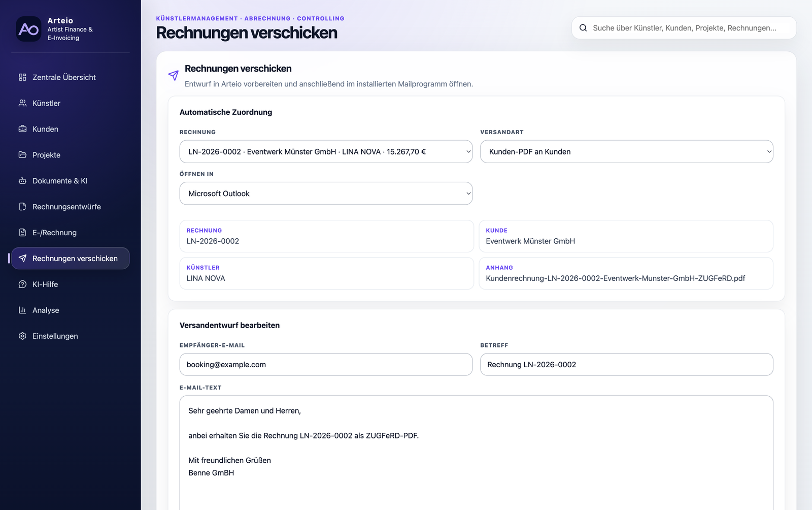Viewport: 812px width, 510px height.
Task: Click the Betreff input field
Action: (627, 365)
